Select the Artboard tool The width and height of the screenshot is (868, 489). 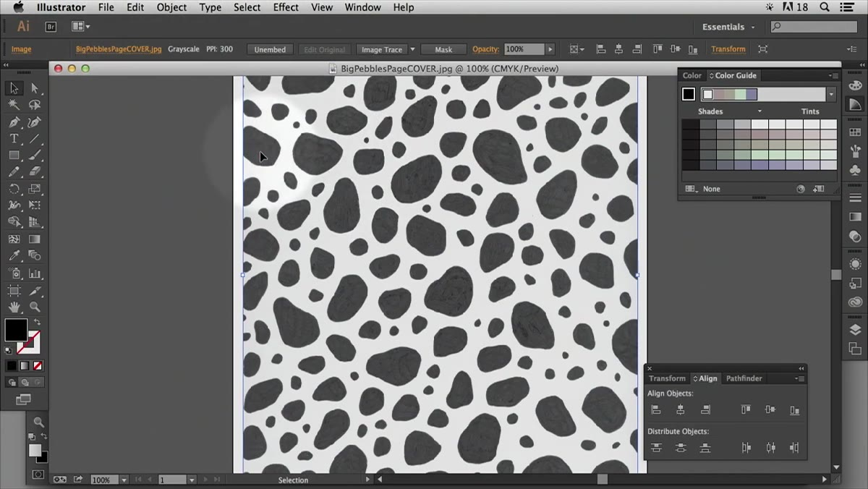(x=14, y=290)
